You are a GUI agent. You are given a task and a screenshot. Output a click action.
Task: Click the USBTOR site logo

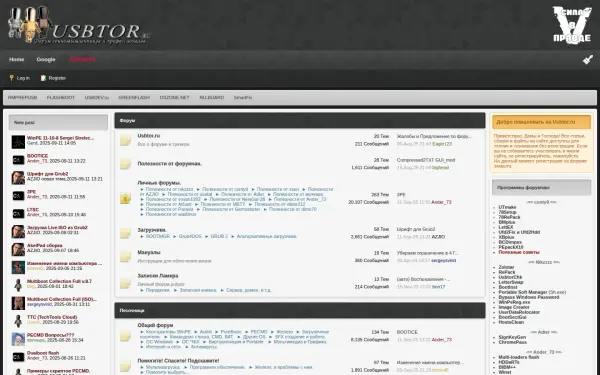pos(79,25)
